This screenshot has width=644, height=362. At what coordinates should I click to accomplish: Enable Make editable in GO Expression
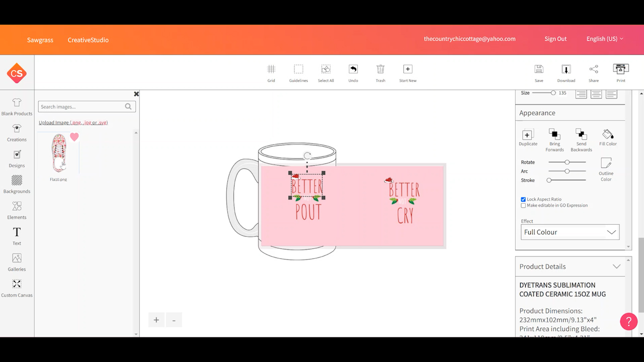(x=523, y=206)
